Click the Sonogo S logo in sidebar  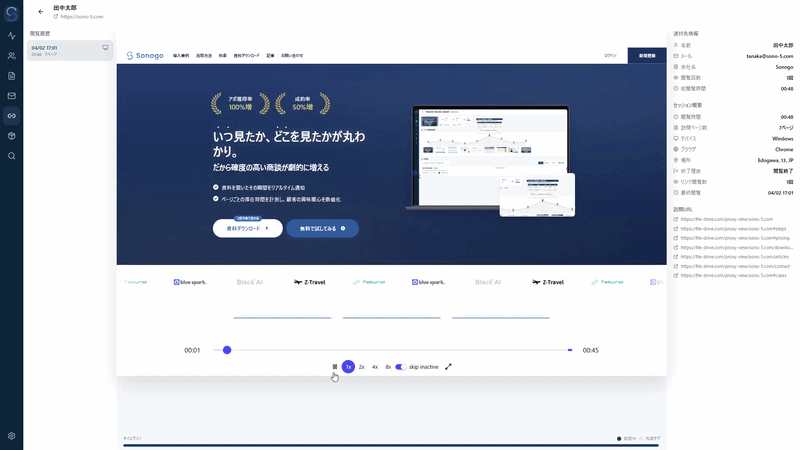[11, 14]
